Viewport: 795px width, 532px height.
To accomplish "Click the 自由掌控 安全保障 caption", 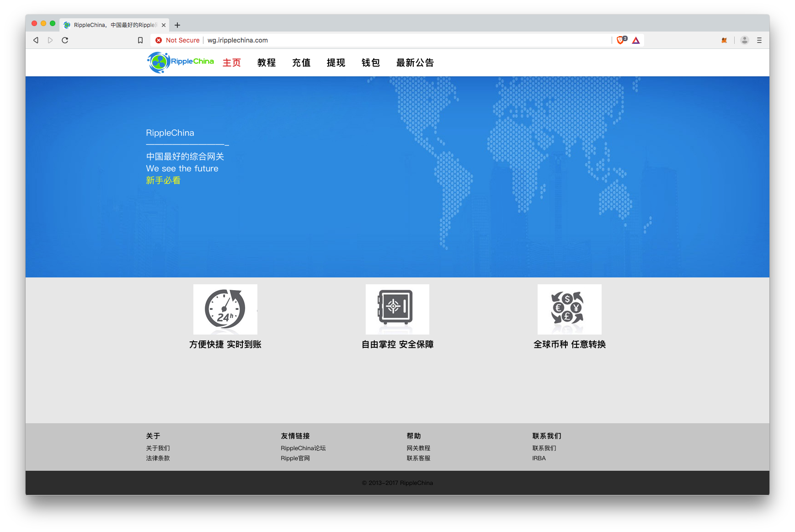I will tap(397, 344).
